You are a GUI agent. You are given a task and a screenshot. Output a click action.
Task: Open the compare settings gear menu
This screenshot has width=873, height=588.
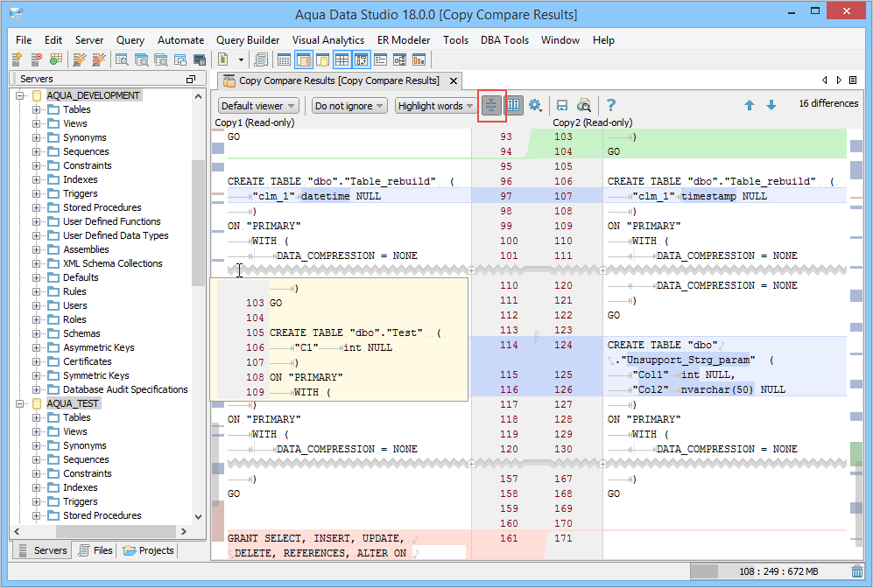pyautogui.click(x=535, y=105)
